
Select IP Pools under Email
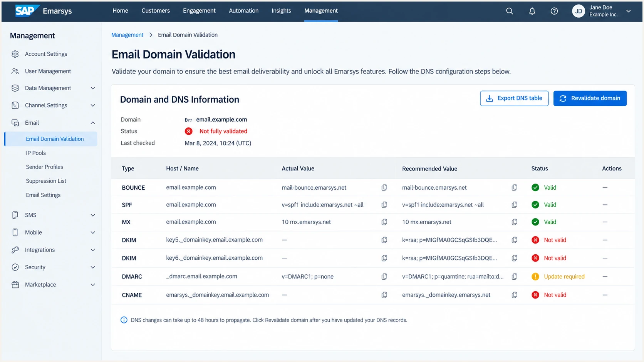pos(36,153)
